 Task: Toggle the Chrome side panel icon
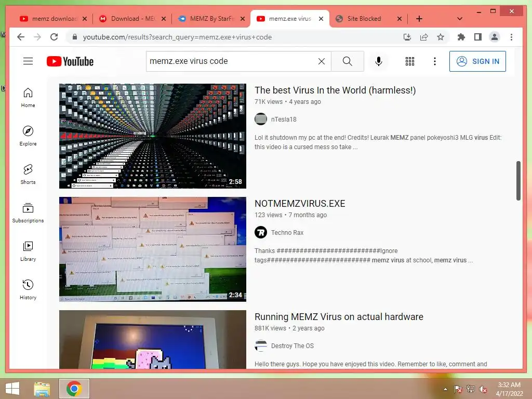[x=478, y=37]
